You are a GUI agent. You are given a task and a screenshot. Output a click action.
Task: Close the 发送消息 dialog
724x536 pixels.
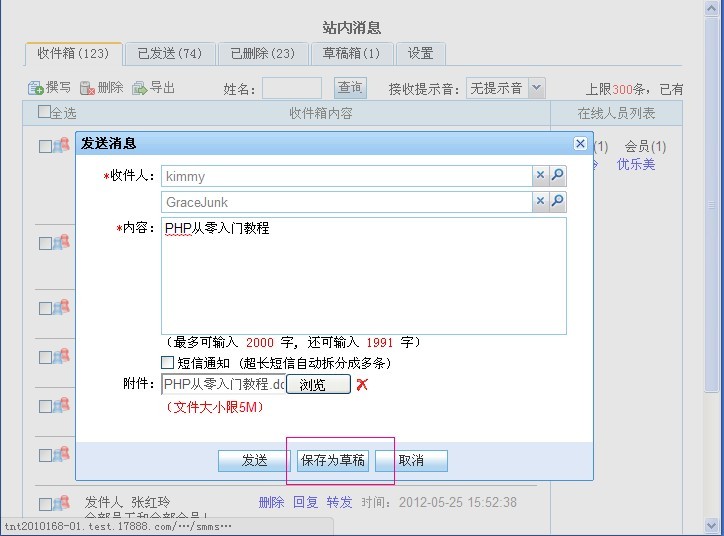coord(580,144)
